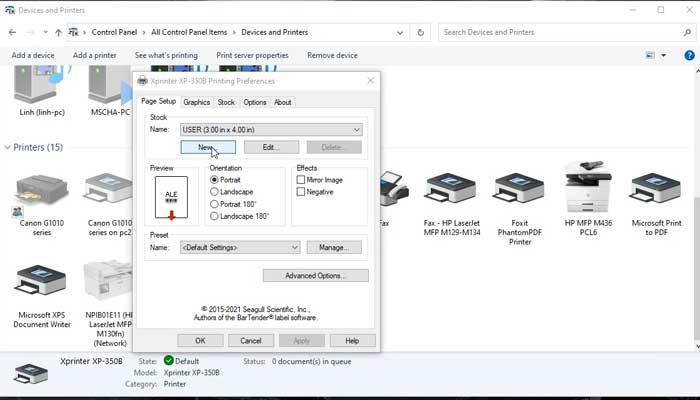Viewport: 700px width, 400px height.
Task: Enable the Mirror Image effect
Action: pos(301,180)
